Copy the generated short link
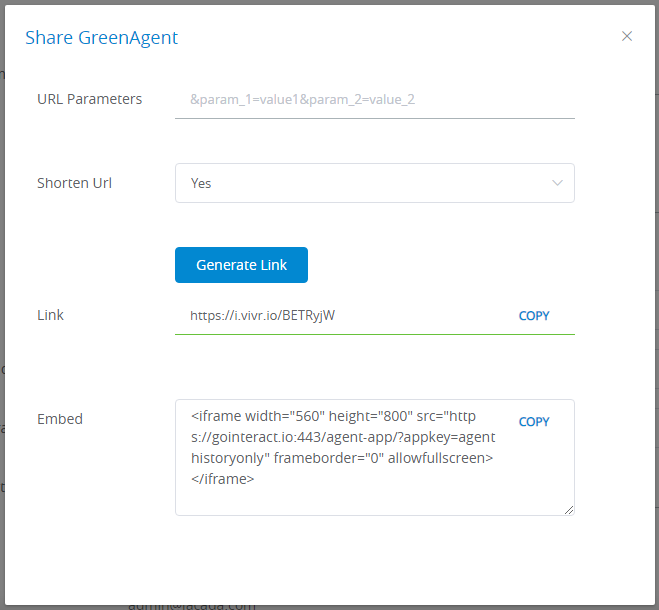Screen dimensions: 659x610 534,316
